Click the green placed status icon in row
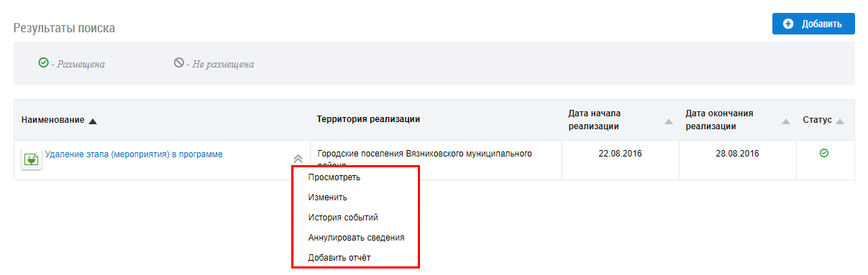This screenshot has width=868, height=275. [x=824, y=153]
